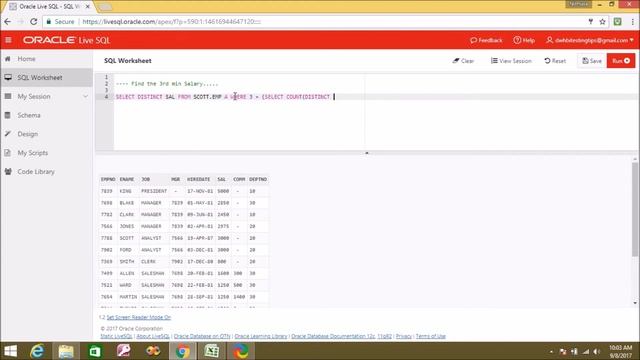Viewport: 640px width, 360px height.
Task: Open the Windows Start menu
Action: pyautogui.click(x=10, y=351)
